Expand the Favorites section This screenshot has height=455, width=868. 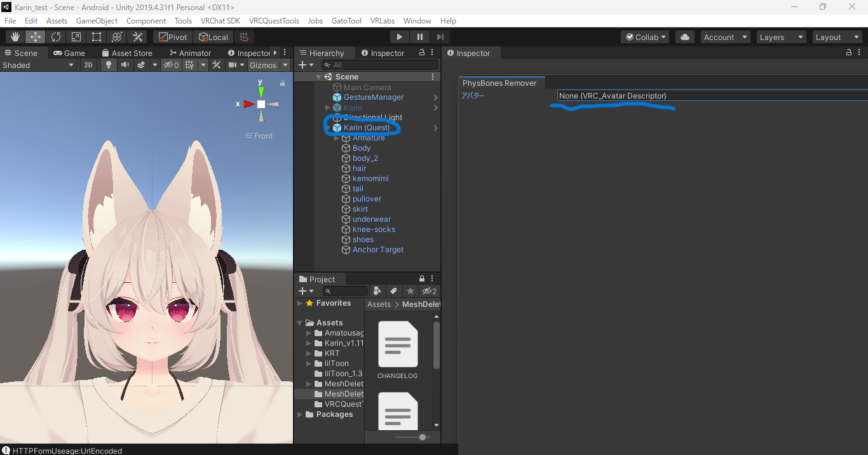pyautogui.click(x=300, y=303)
